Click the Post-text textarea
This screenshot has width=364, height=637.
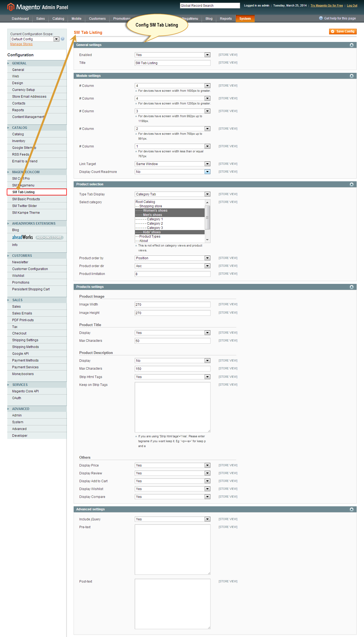click(172, 604)
